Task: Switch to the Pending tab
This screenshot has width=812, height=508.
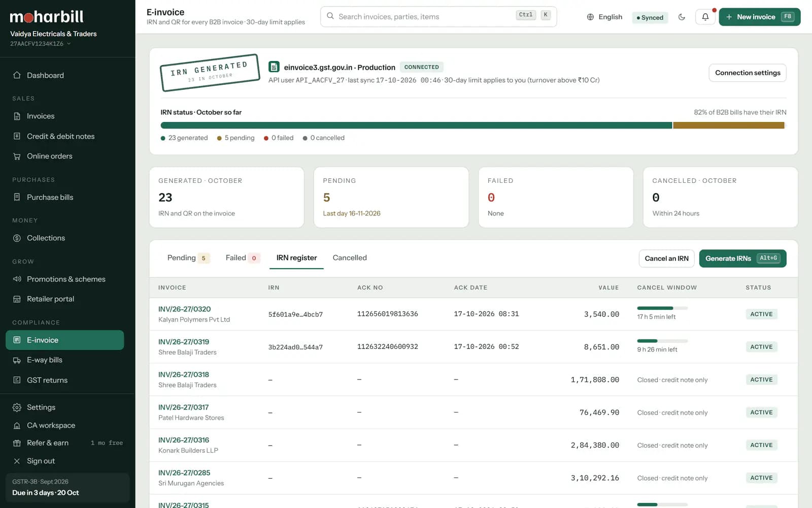Action: click(188, 258)
